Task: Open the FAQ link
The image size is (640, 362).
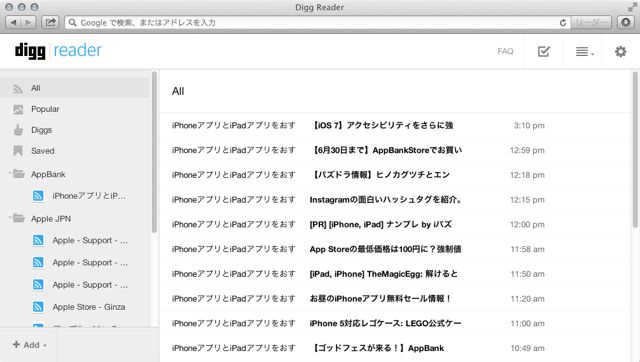Action: click(x=505, y=51)
